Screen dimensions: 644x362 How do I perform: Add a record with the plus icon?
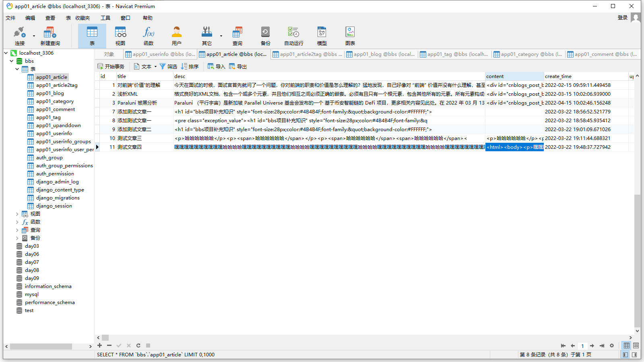pos(99,346)
